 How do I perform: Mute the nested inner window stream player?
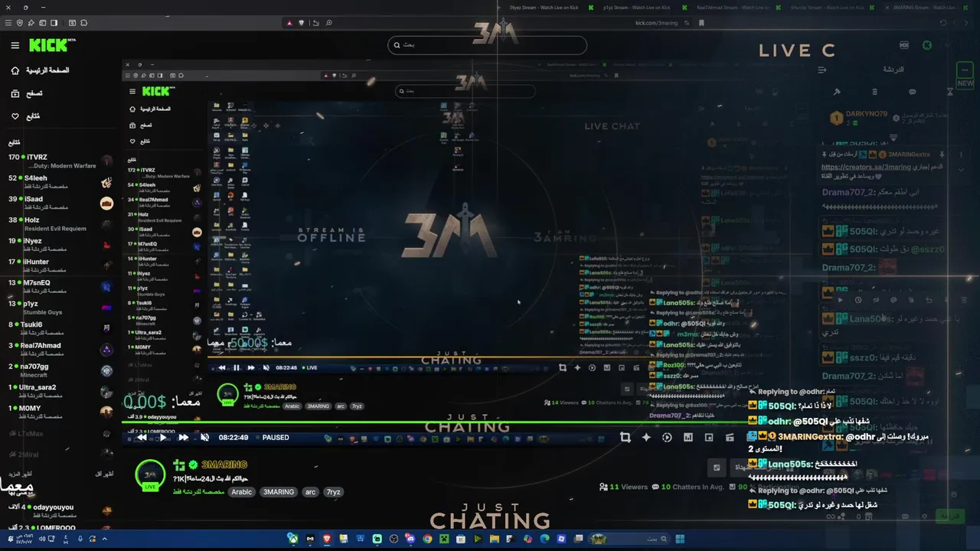click(266, 368)
